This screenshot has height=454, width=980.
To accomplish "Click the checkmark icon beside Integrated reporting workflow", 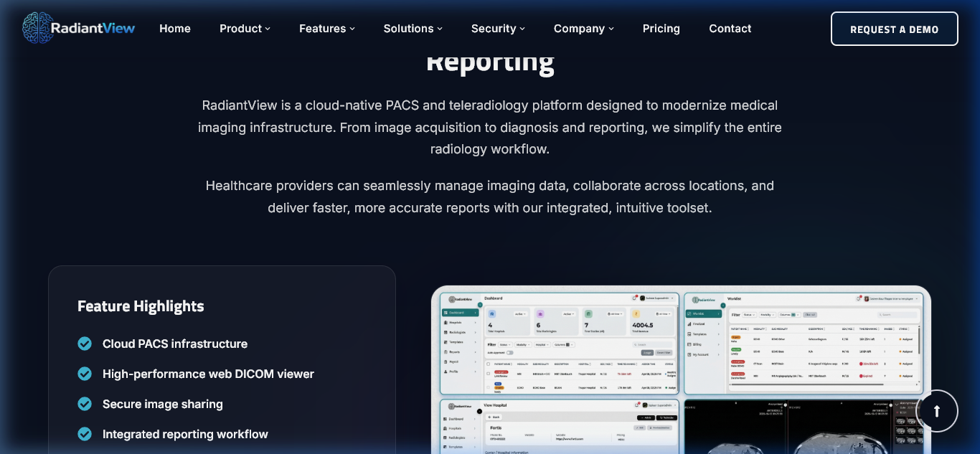I will pos(85,434).
